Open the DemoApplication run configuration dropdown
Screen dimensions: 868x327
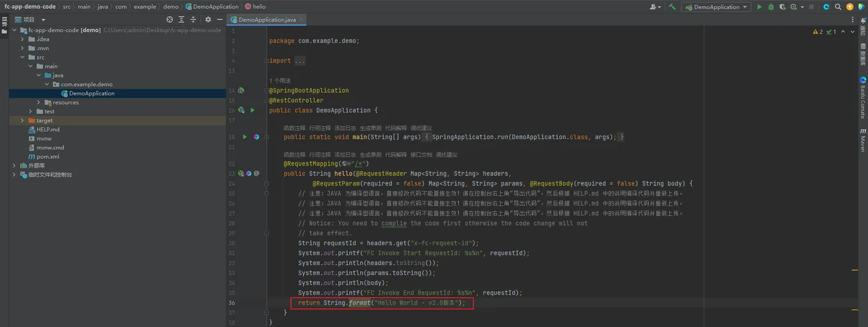pyautogui.click(x=715, y=7)
